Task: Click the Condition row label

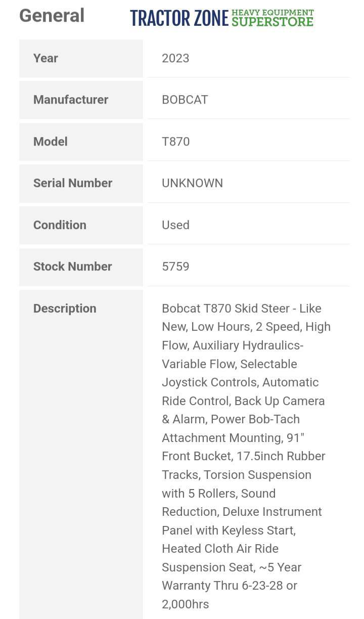Action: 60,225
